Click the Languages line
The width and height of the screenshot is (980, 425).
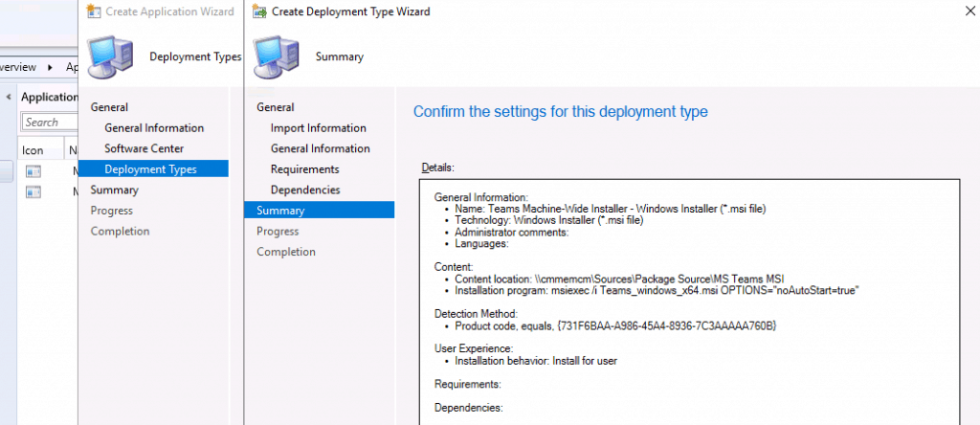[x=481, y=244]
